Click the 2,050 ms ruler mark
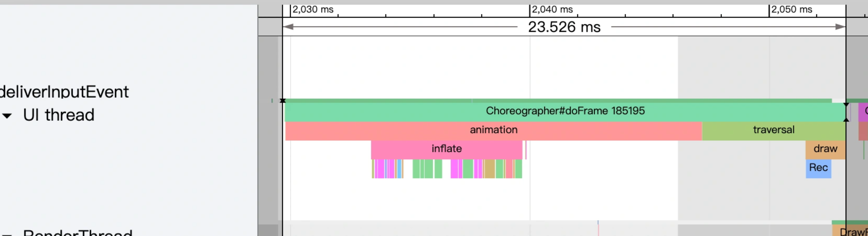This screenshot has width=868, height=236. (x=791, y=9)
